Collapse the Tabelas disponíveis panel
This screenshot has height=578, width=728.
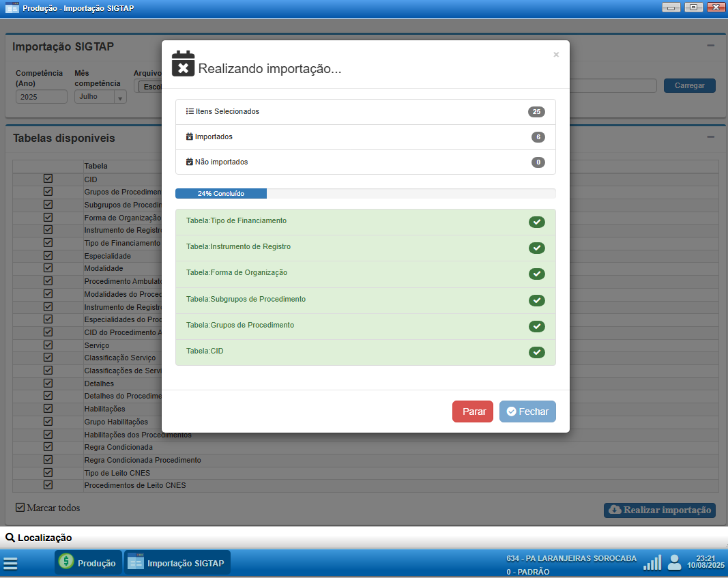710,137
